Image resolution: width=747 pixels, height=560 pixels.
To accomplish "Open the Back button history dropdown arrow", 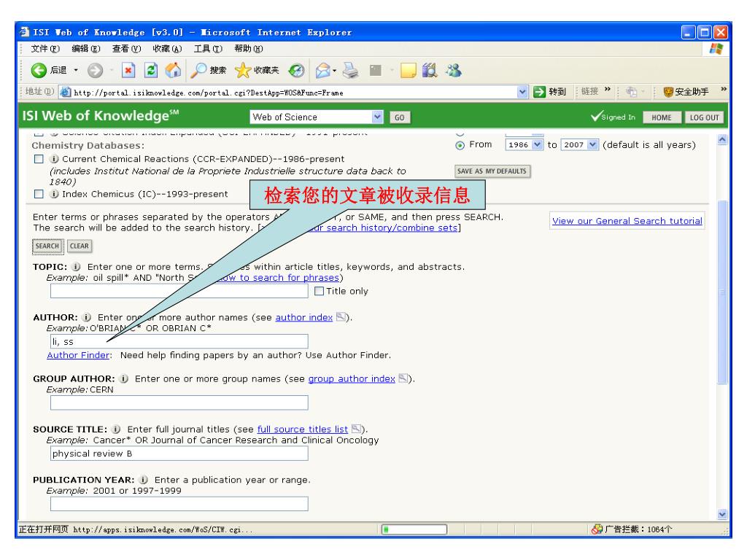I will 76,71.
